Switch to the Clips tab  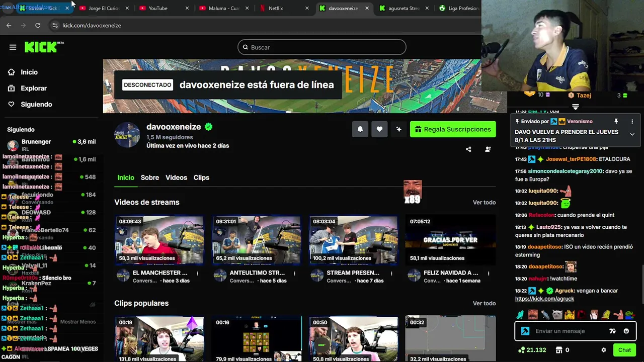coord(201,177)
